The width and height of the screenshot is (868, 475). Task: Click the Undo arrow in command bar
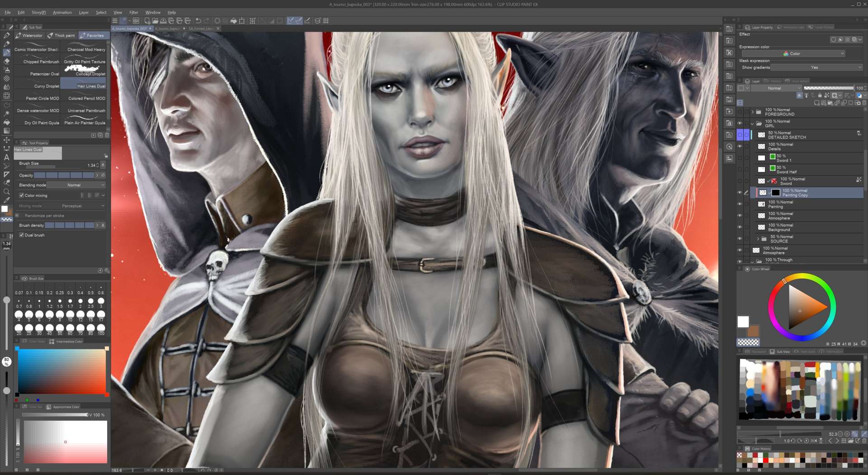pos(198,21)
